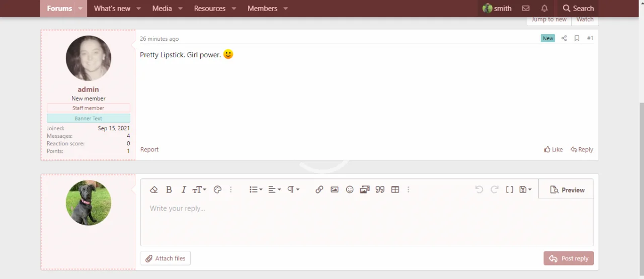This screenshot has width=644, height=279.
Task: Toggle bold formatting in editor
Action: click(169, 190)
